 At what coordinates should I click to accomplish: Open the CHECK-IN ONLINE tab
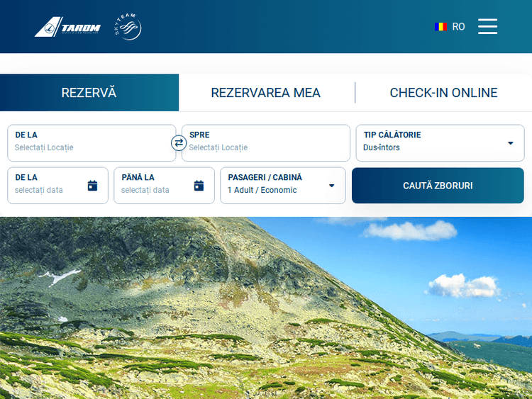click(443, 93)
